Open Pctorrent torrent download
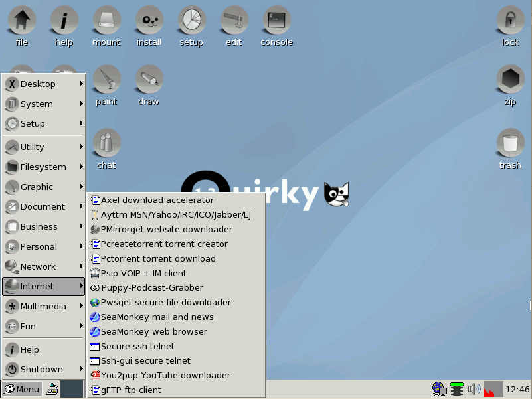Screen dimensions: 532x399 (x=176, y=258)
